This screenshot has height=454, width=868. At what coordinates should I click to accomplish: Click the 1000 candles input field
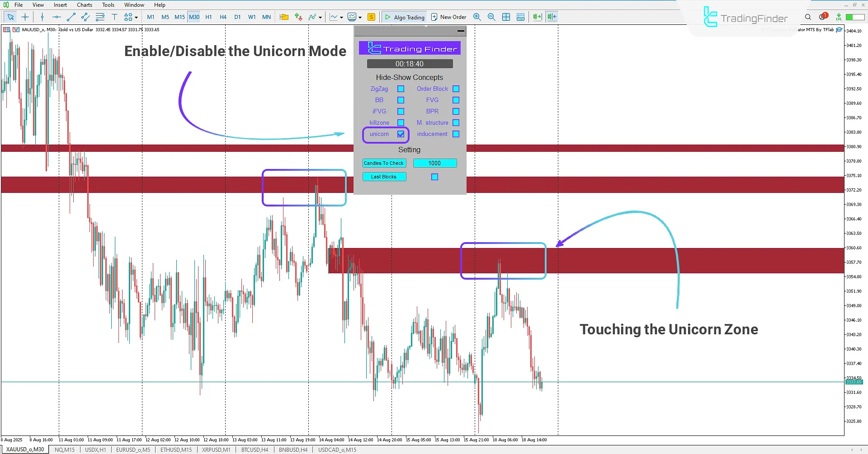(435, 163)
